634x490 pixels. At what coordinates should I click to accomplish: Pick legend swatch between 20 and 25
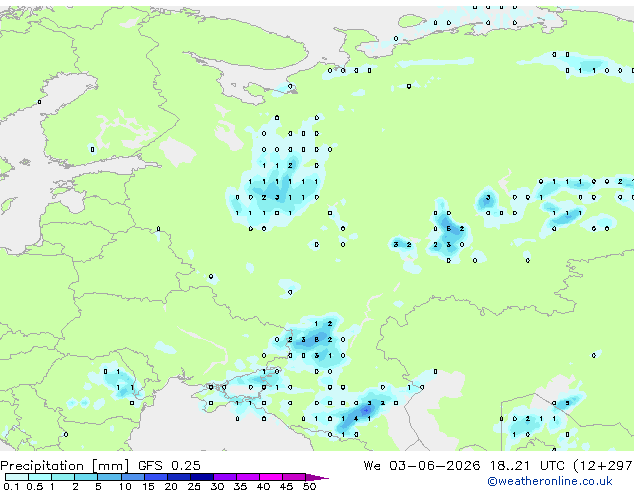(179, 477)
